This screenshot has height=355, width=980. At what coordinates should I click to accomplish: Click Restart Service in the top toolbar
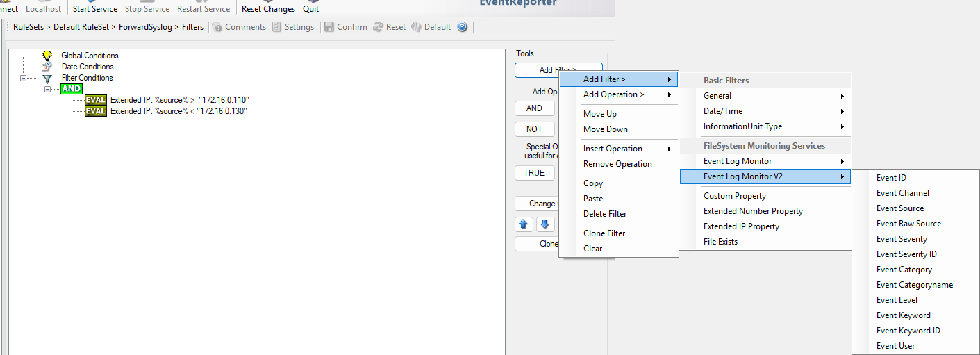pos(204,9)
